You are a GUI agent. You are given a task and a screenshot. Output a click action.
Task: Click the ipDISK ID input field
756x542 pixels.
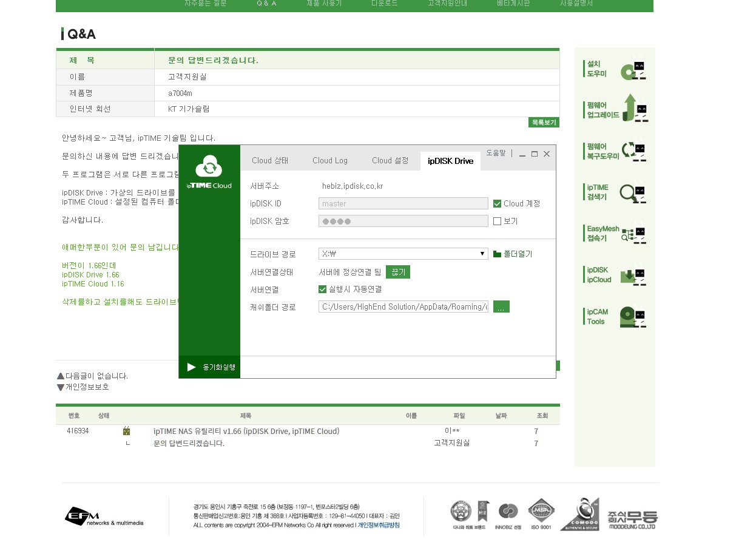tap(403, 204)
